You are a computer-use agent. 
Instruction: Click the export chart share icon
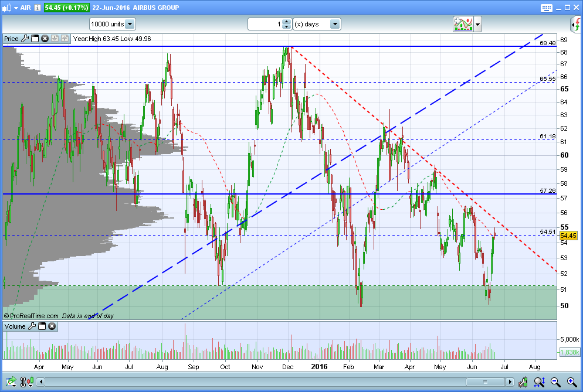click(x=11, y=381)
